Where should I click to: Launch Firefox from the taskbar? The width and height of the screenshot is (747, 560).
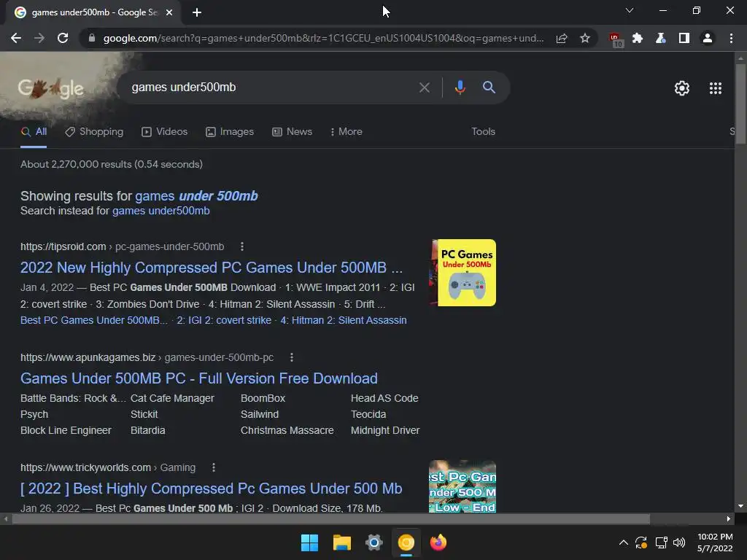pos(438,542)
